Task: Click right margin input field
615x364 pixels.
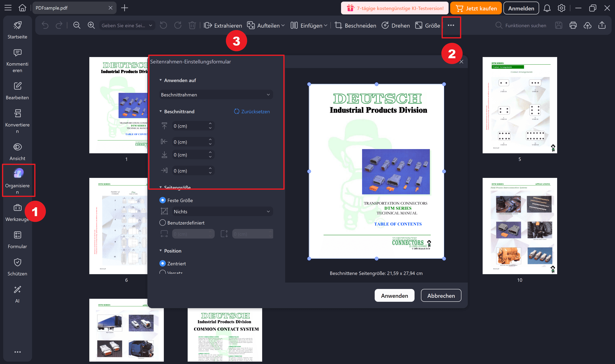Action: [193, 170]
